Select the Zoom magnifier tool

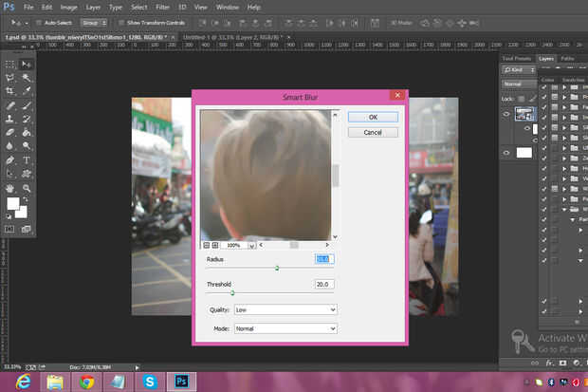tap(26, 188)
